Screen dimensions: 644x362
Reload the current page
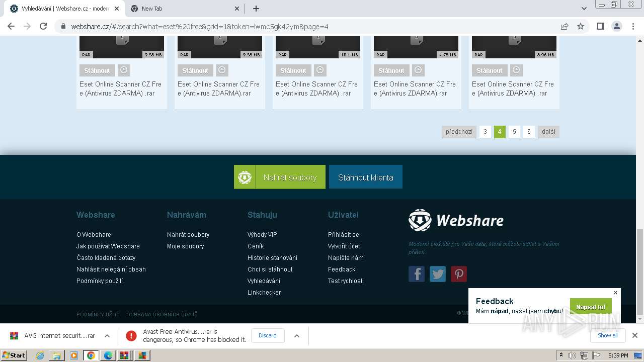(43, 26)
